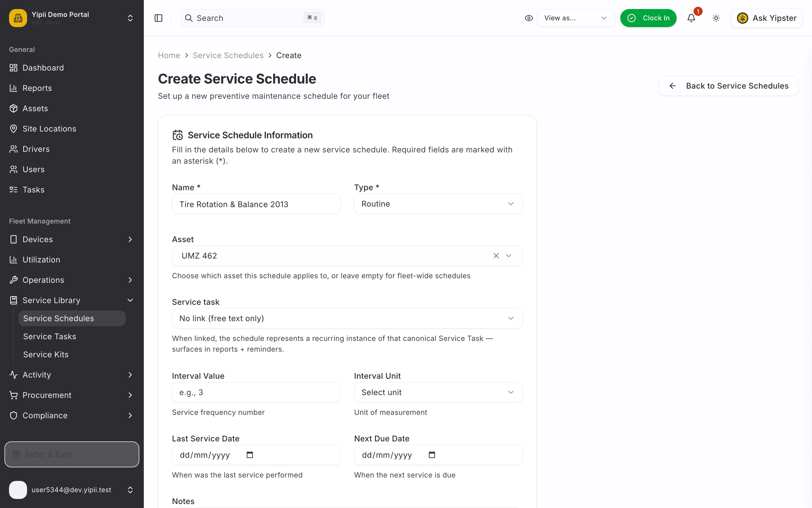
Task: Click the Refer & Earn button
Action: point(72,454)
